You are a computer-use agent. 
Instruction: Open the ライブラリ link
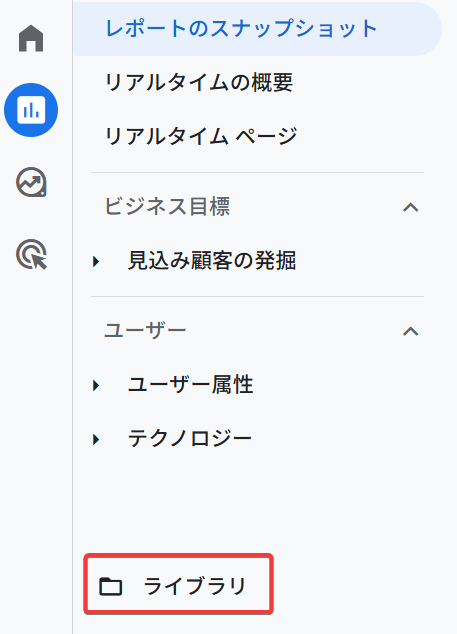pyautogui.click(x=178, y=586)
